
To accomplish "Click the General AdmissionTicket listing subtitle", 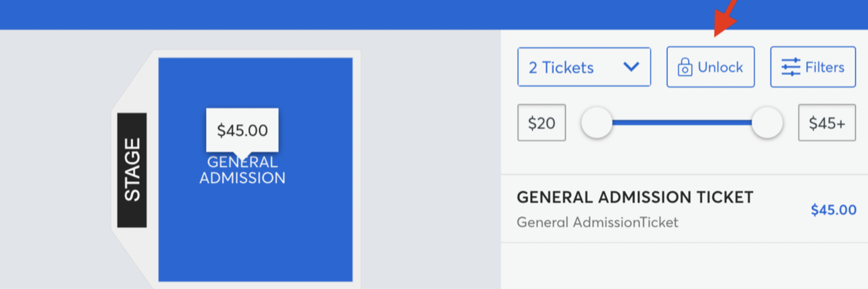I will (597, 222).
